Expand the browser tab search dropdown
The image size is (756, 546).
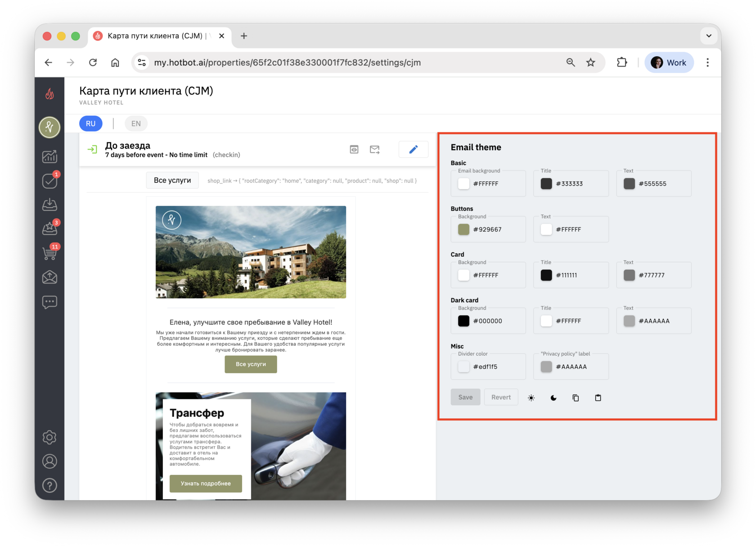click(x=709, y=36)
